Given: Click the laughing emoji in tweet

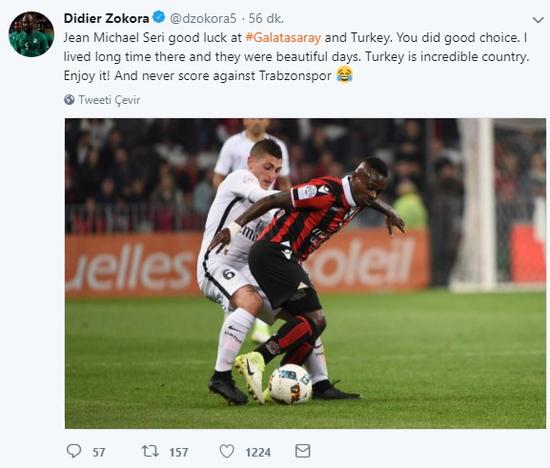Looking at the screenshot, I should pos(344,75).
